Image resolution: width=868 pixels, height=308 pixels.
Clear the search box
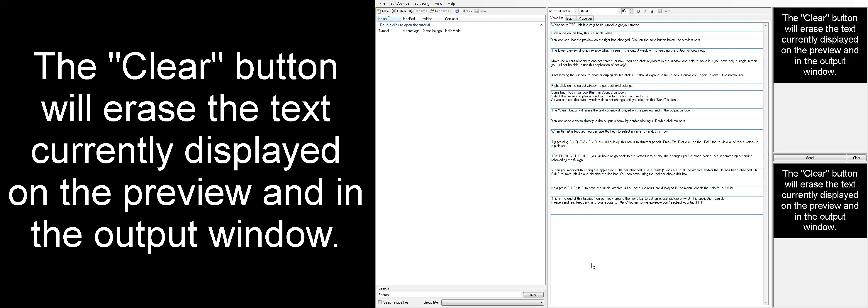[x=533, y=295]
